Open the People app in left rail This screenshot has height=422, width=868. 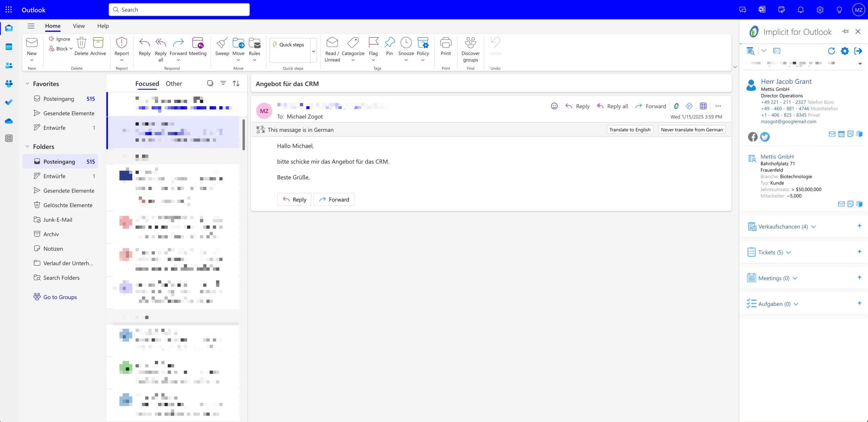click(9, 65)
